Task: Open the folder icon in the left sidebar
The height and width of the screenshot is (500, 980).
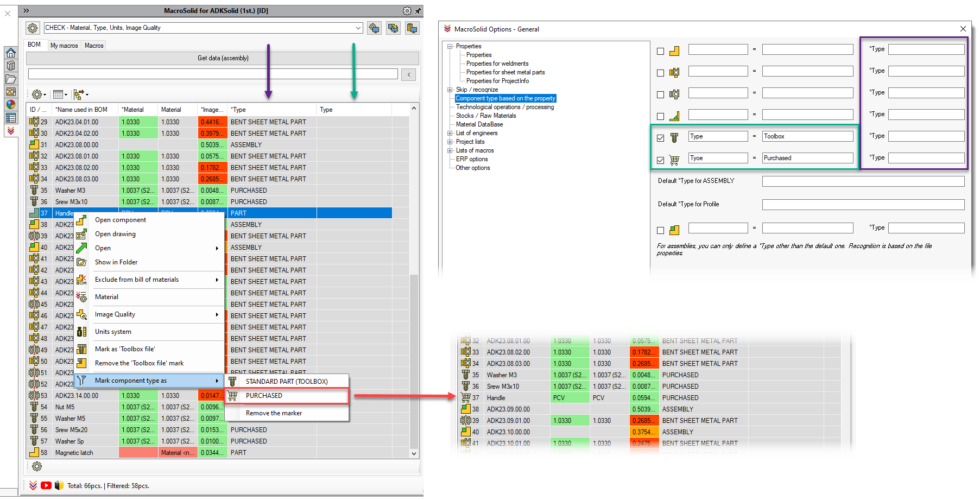Action: pyautogui.click(x=10, y=79)
